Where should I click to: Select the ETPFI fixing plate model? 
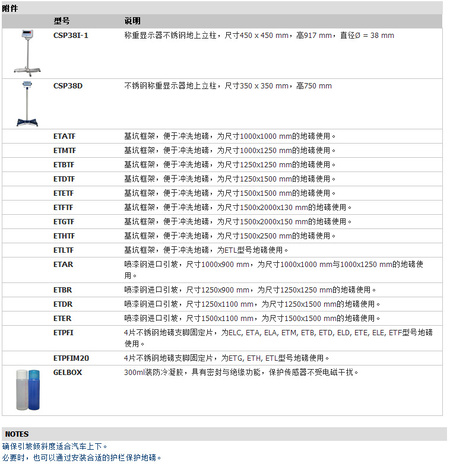tap(63, 332)
